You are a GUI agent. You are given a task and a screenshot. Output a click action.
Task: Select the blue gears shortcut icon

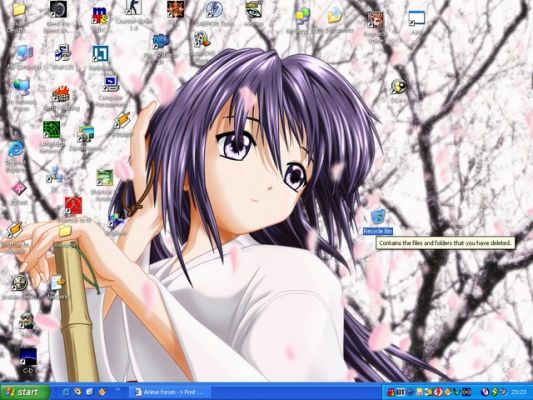(x=160, y=41)
